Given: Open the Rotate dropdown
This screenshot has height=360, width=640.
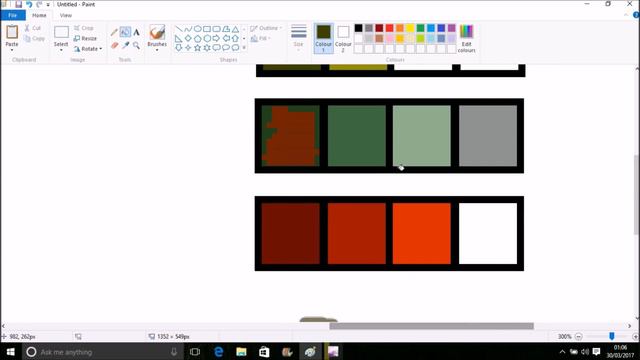Looking at the screenshot, I should point(88,49).
